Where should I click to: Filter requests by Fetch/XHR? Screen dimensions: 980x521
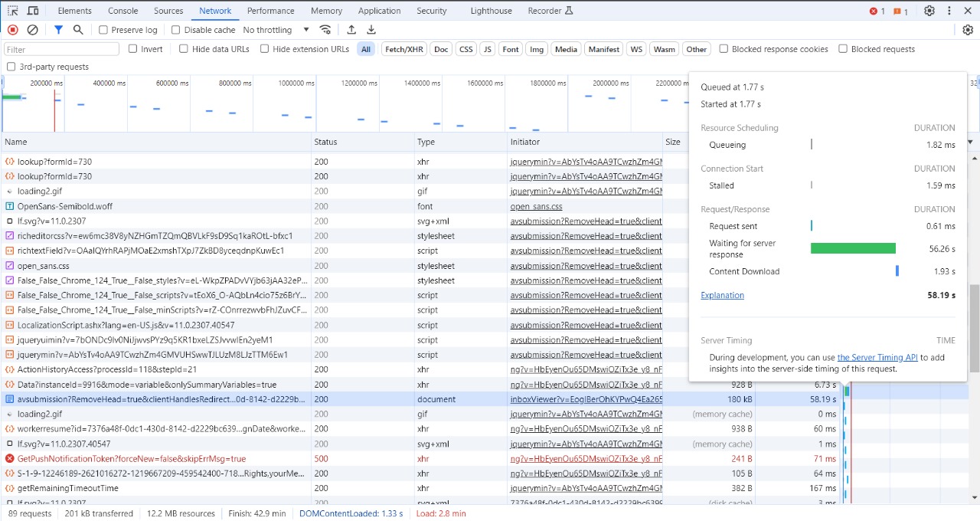[404, 49]
